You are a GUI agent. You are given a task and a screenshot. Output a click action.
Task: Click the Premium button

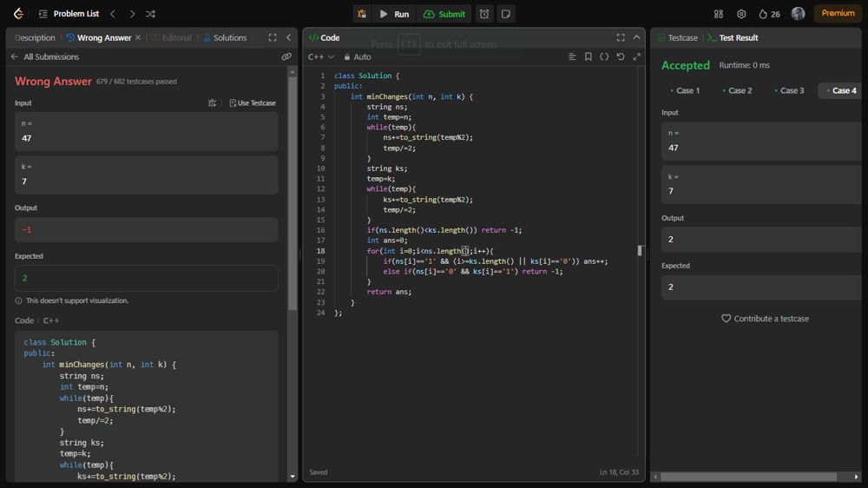pos(838,13)
